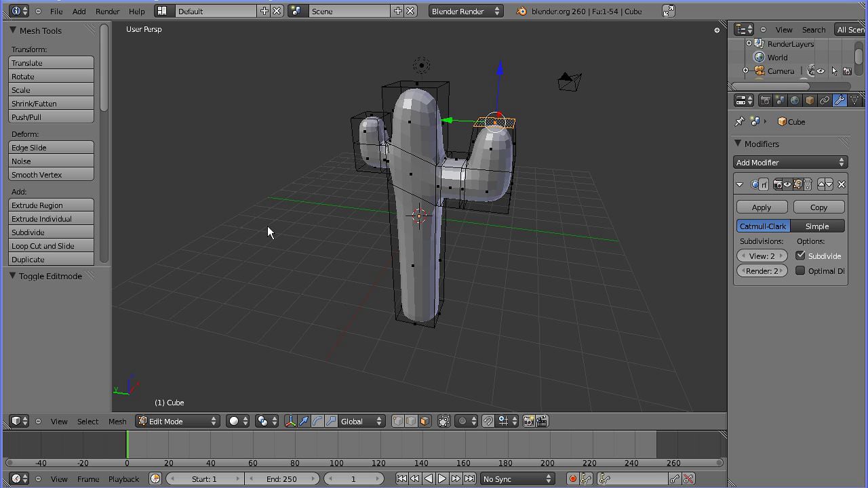Toggle Camera renderability in outliner
868x488 pixels.
tap(847, 71)
